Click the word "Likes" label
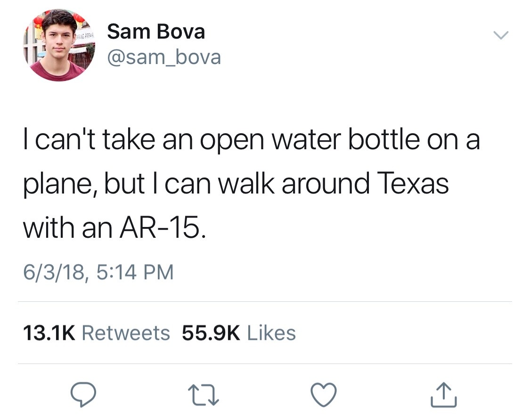 (271, 333)
